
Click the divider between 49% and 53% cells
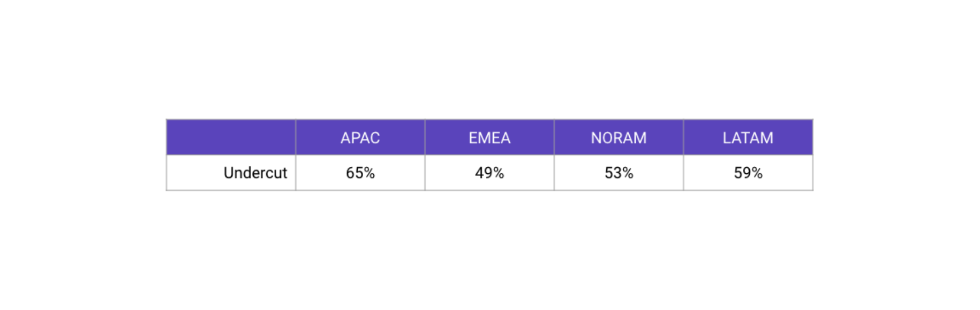pyautogui.click(x=554, y=173)
